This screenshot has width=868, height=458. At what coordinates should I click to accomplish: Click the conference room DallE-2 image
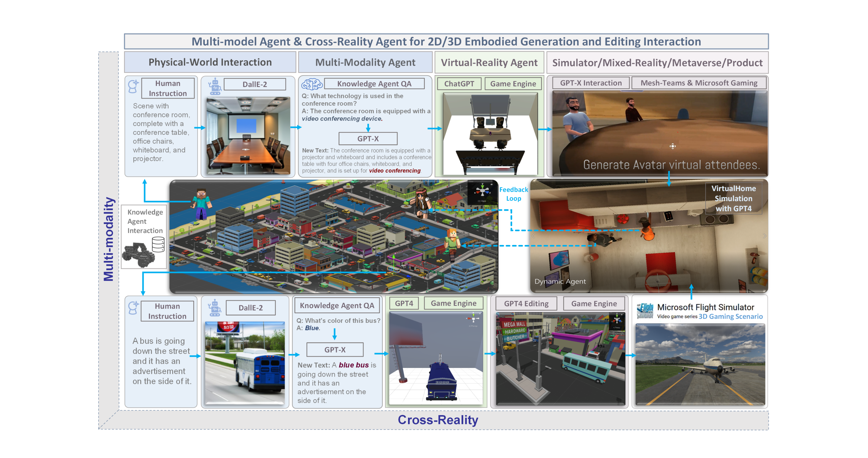point(248,135)
